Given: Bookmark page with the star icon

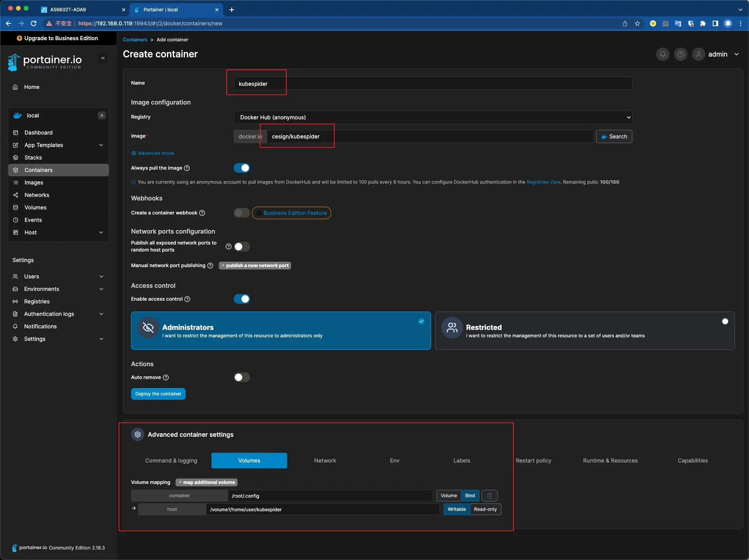Looking at the screenshot, I should tap(637, 23).
